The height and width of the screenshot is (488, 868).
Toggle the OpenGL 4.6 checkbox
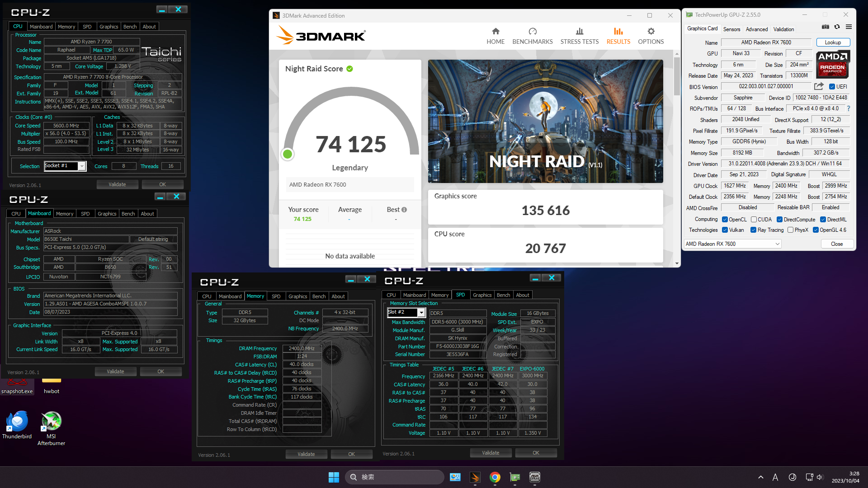click(x=816, y=230)
